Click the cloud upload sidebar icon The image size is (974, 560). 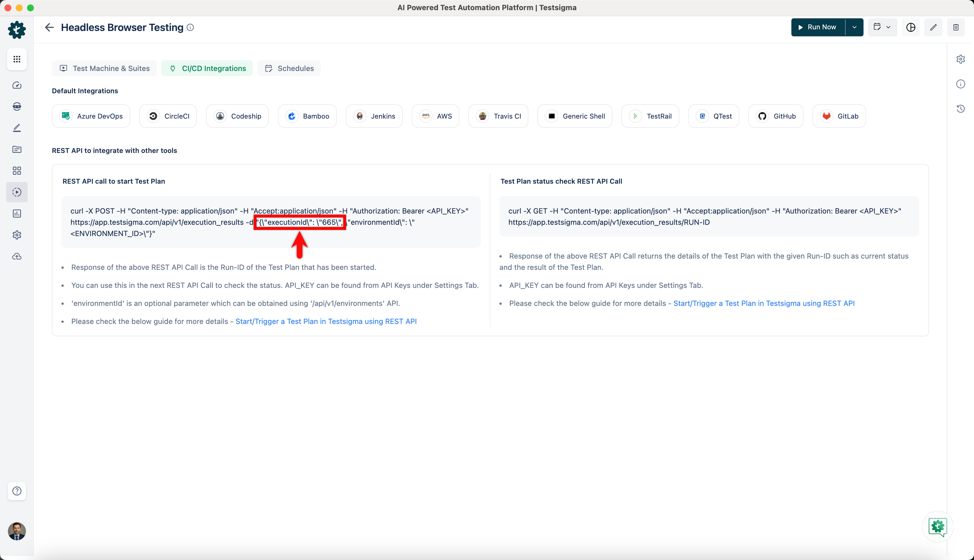click(17, 257)
